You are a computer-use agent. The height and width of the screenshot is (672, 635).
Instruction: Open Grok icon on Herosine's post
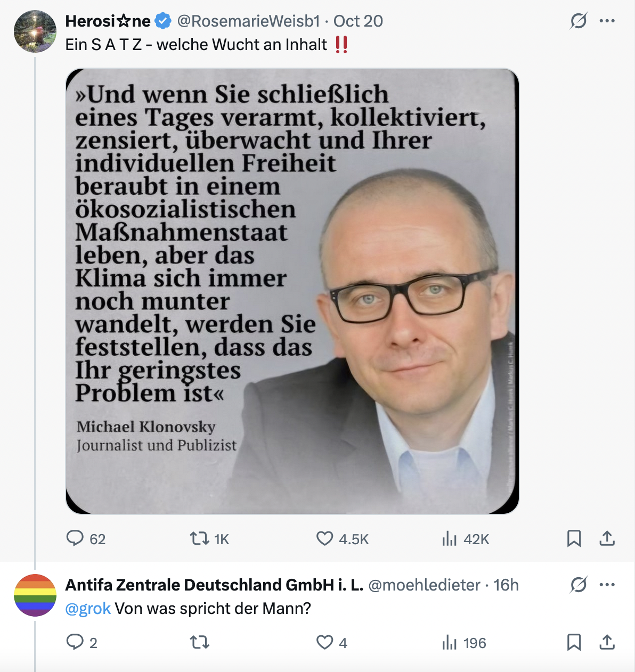(578, 21)
